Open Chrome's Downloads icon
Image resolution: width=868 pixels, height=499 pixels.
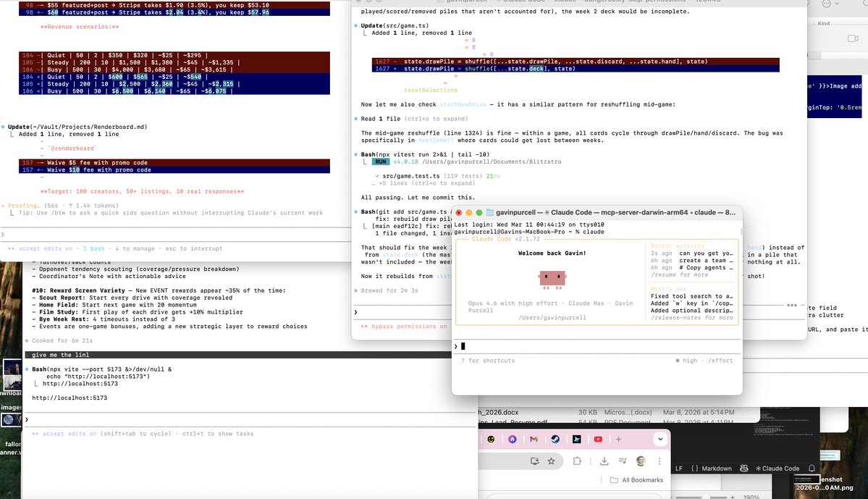click(604, 461)
